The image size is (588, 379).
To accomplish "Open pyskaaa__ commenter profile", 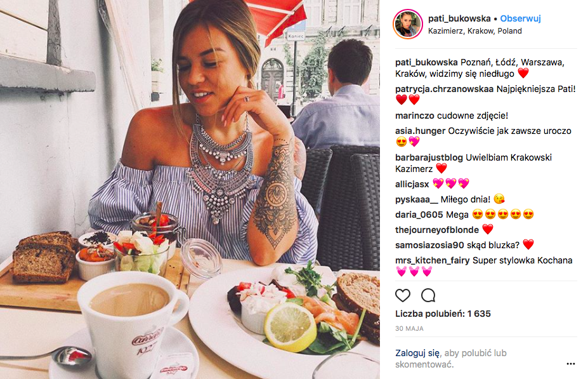I will tap(417, 199).
